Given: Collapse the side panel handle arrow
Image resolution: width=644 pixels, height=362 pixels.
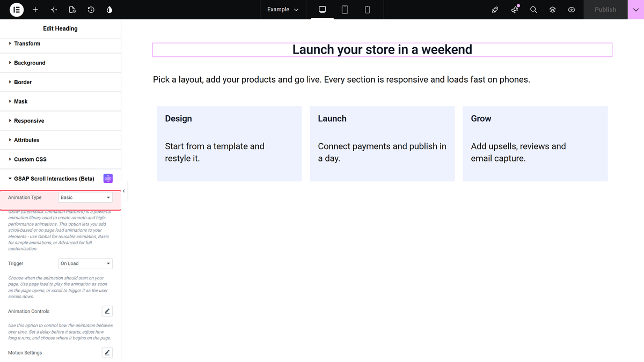Looking at the screenshot, I should [124, 191].
